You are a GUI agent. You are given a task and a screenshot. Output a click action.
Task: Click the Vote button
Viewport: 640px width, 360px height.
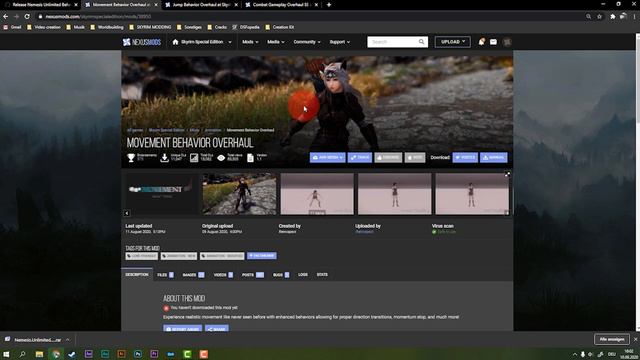pos(415,158)
